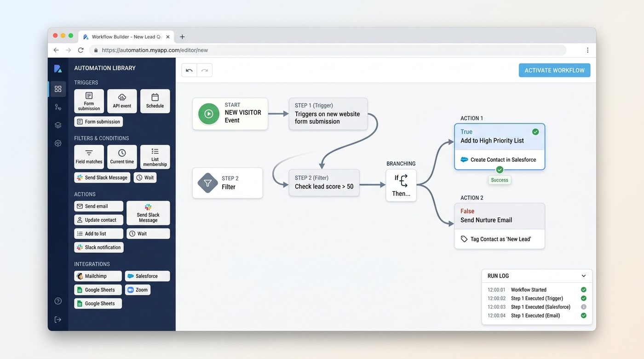Screen dimensions: 644x359
Task: Select the START New Visitor Event node
Action: pyautogui.click(x=230, y=114)
